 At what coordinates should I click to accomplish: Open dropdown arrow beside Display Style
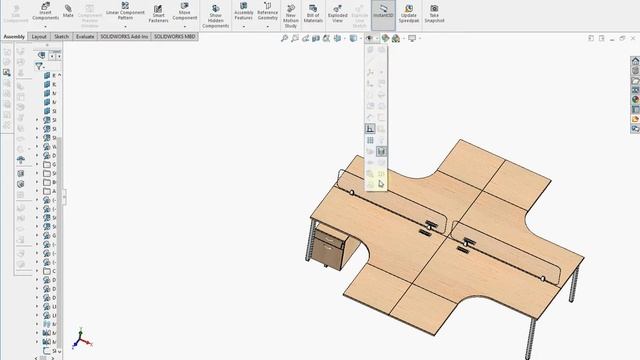coord(360,38)
